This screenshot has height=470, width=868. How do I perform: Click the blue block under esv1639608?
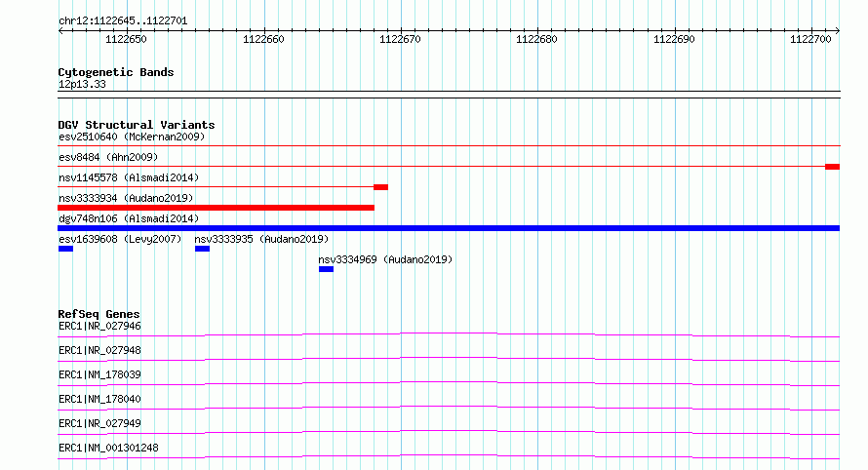coord(66,249)
